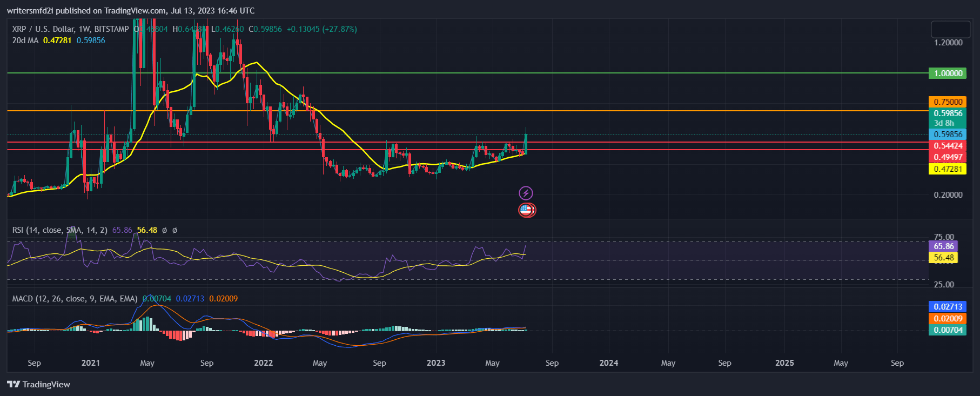
Task: Click the red 0.54424 price label
Action: coord(948,146)
